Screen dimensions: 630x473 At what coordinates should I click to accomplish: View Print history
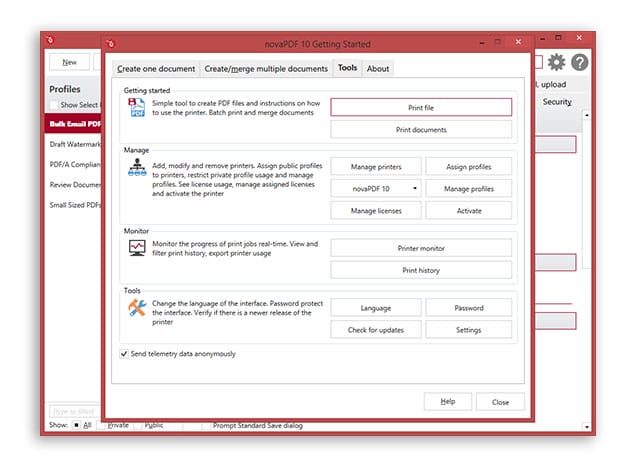click(421, 270)
